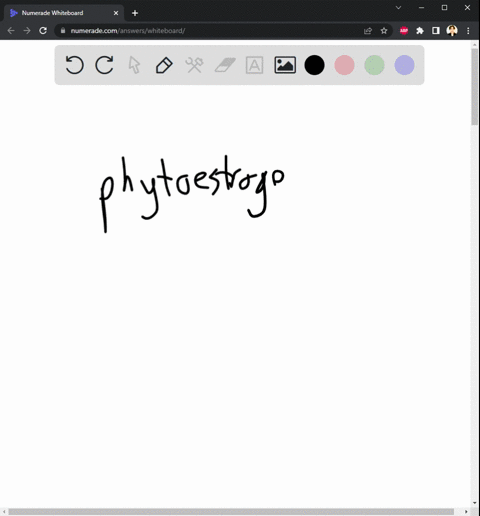480x516 pixels.
Task: Switch pen color to pink
Action: tap(344, 65)
